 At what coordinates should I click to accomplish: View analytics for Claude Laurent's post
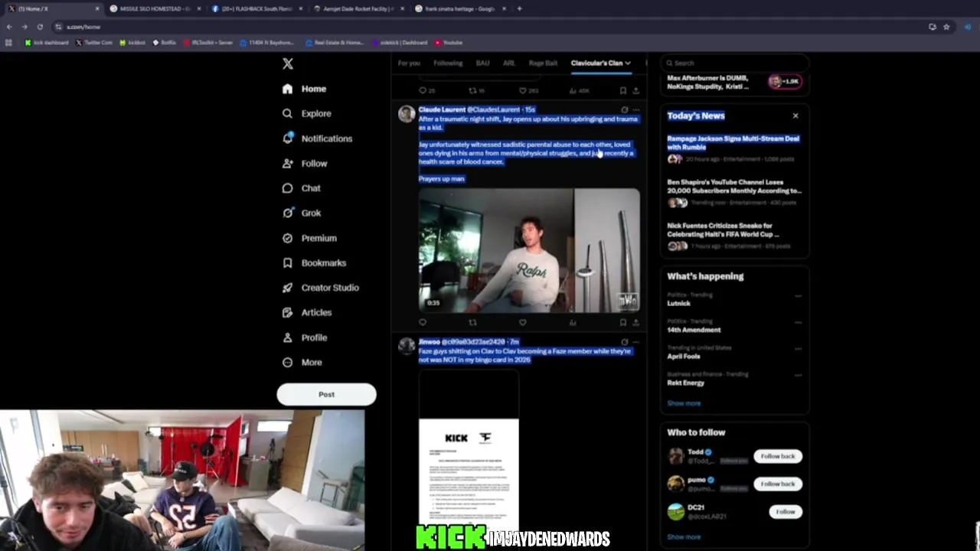coord(572,322)
